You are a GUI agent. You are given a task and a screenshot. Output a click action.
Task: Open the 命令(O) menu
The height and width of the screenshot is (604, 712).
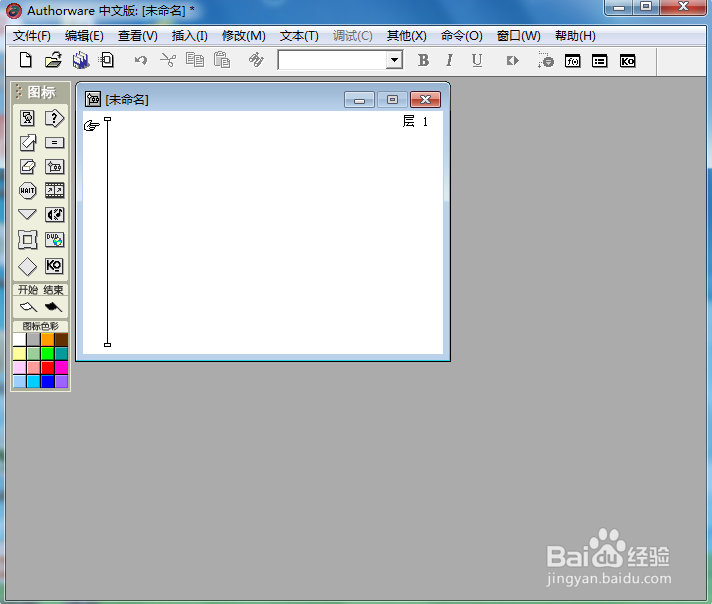point(461,36)
